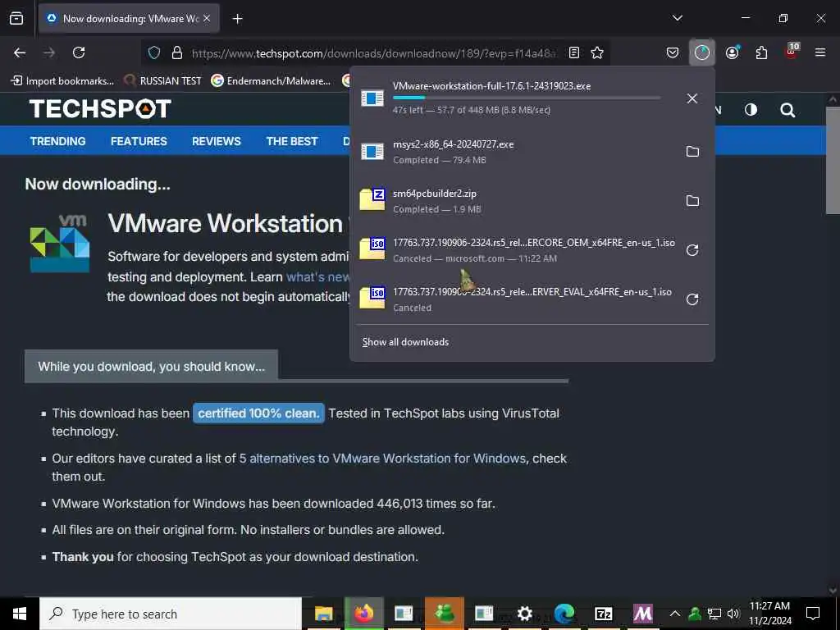Viewport: 840px width, 630px height.
Task: Toggle reader view in address bar
Action: pyautogui.click(x=573, y=52)
